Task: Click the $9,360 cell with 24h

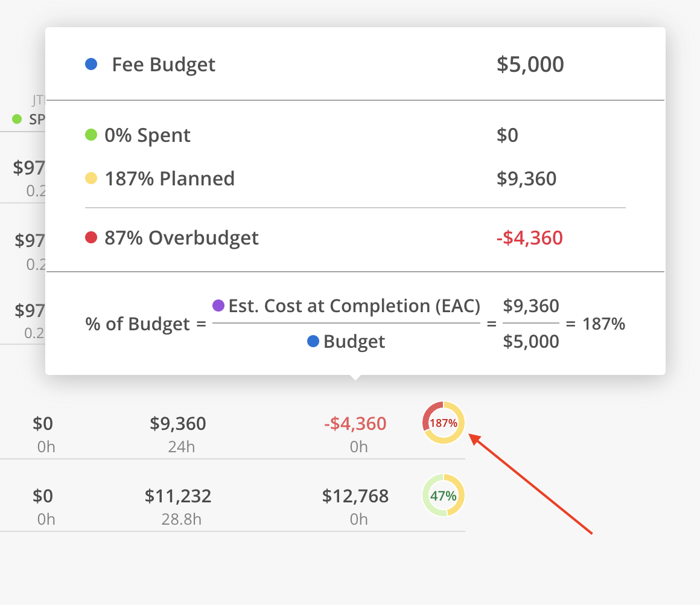Action: point(177,423)
